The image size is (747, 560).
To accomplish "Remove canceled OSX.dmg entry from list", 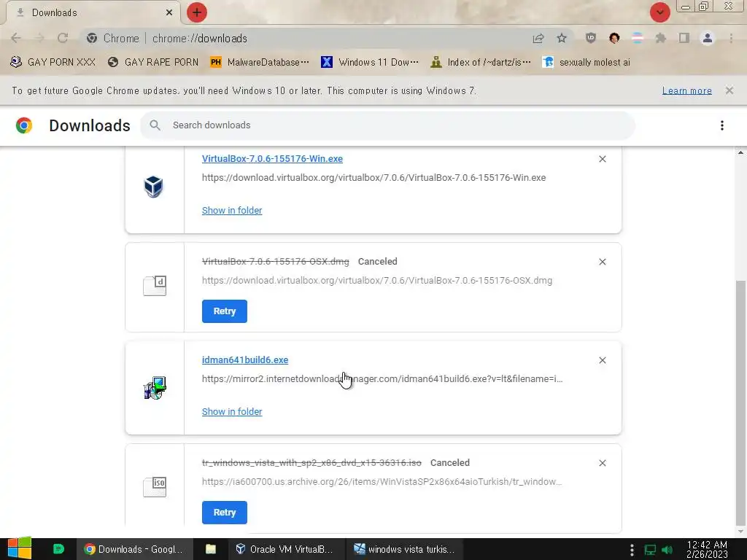I will 602,262.
